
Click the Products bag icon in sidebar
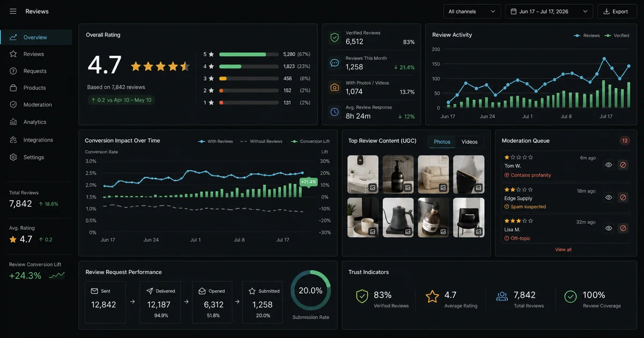(13, 87)
